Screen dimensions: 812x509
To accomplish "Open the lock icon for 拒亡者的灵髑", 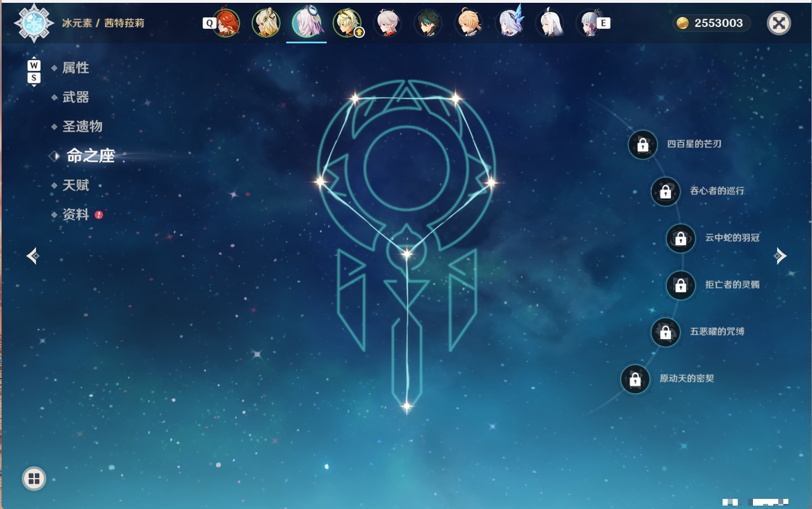I will [681, 285].
